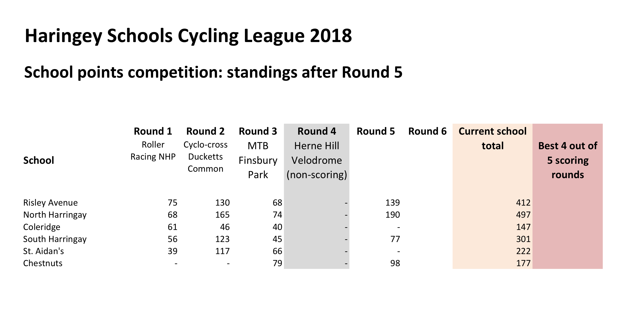Select the Risley Avenue school name

(x=50, y=203)
